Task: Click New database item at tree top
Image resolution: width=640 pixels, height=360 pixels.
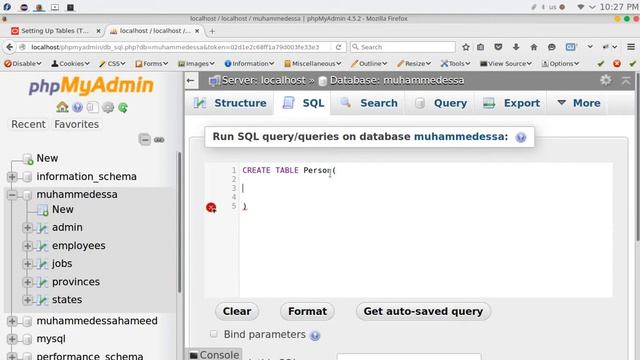Action: (47, 158)
